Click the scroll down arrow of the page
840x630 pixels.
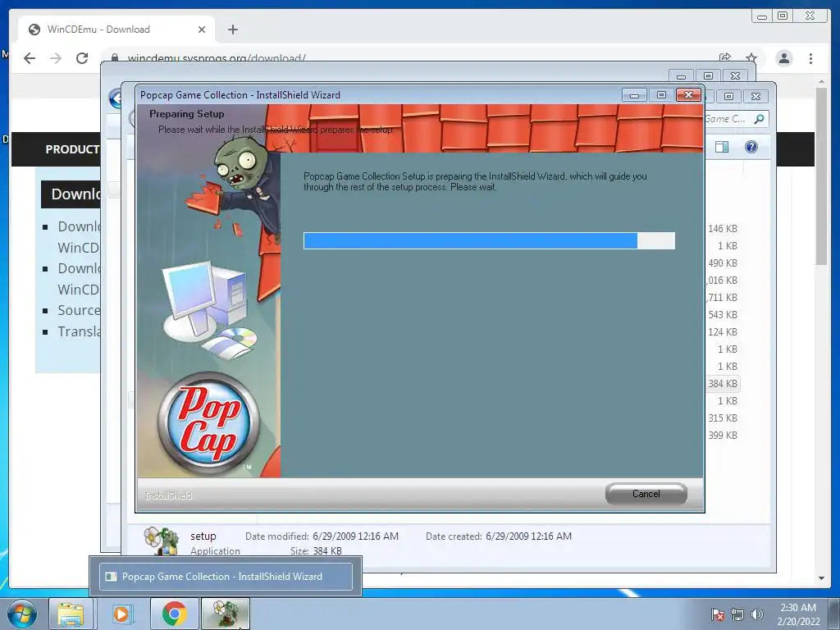(x=821, y=578)
